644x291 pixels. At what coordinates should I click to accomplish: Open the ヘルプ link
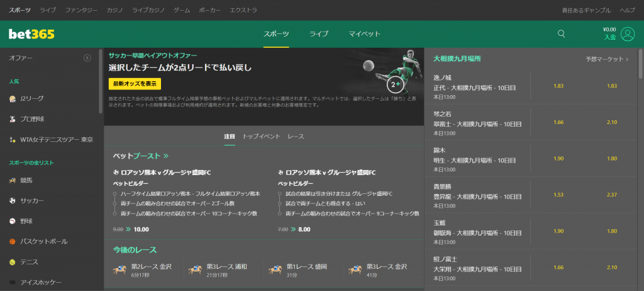point(628,10)
